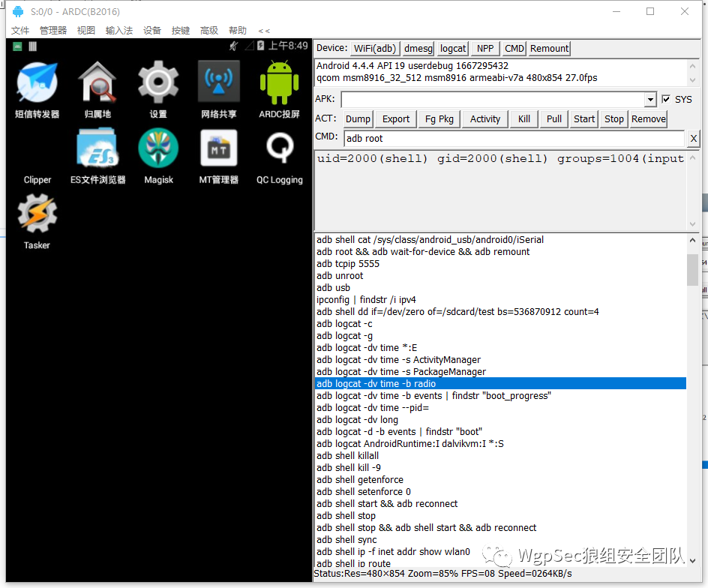
Task: Click the output pane scroll-down arrow
Action: pyautogui.click(x=692, y=224)
